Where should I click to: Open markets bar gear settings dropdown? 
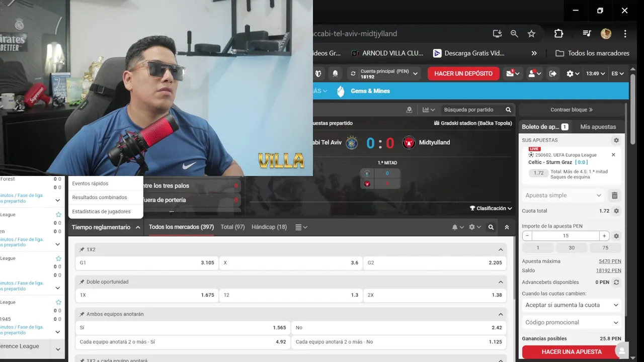coord(474,227)
